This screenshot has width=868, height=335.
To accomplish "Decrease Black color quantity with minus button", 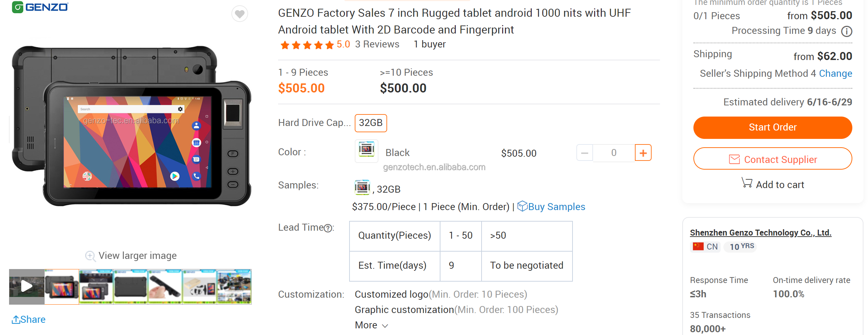I will pyautogui.click(x=585, y=153).
